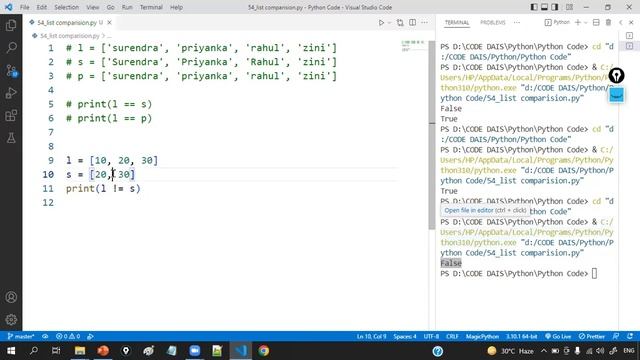Click the code minimap
Viewport: 640px width, 360px height.
[x=413, y=45]
